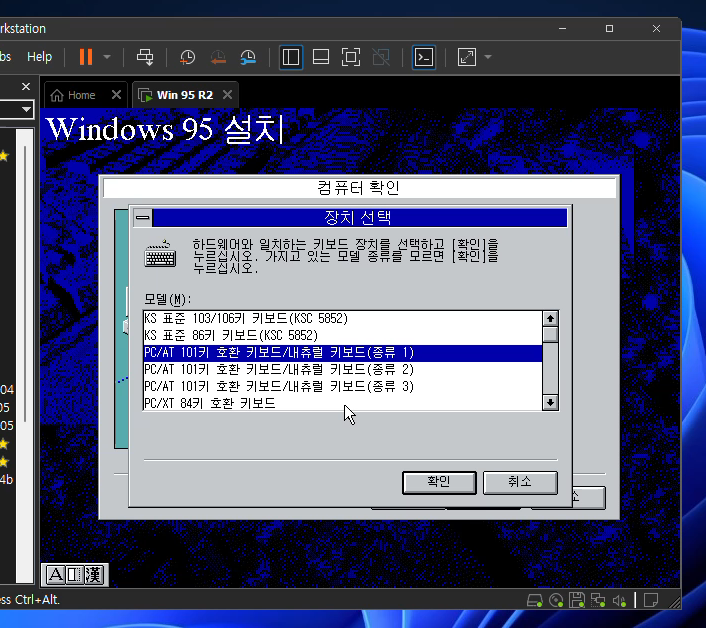
Task: Click the 漢 Hanja conversion icon
Action: tap(93, 575)
